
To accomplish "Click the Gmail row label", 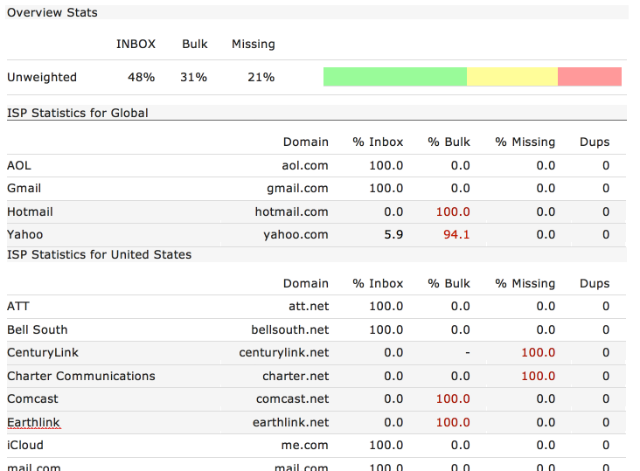I will pyautogui.click(x=24, y=188).
